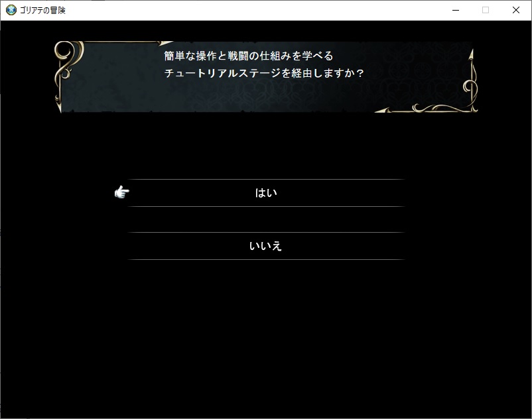Click the tutorial prompt message text

[264, 64]
